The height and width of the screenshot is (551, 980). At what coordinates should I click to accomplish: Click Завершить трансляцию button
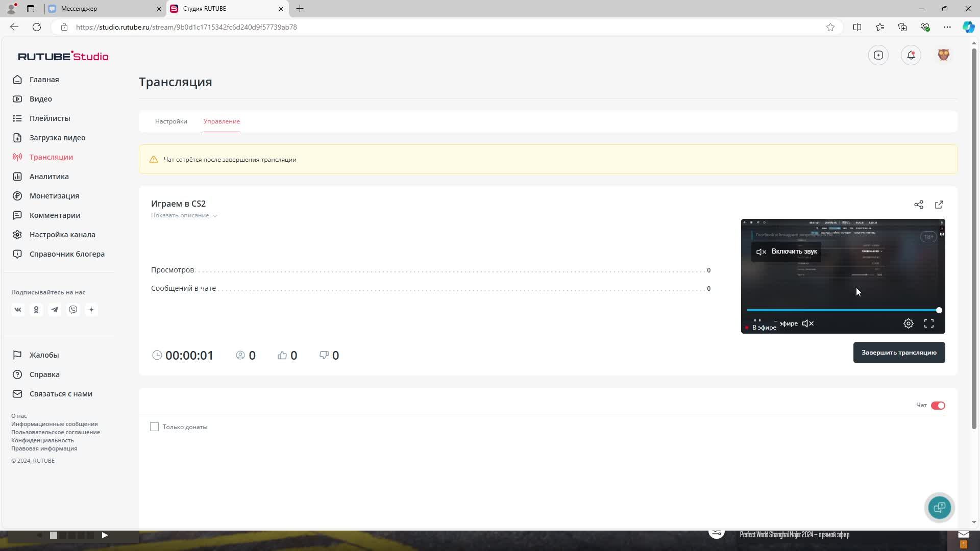click(x=899, y=353)
